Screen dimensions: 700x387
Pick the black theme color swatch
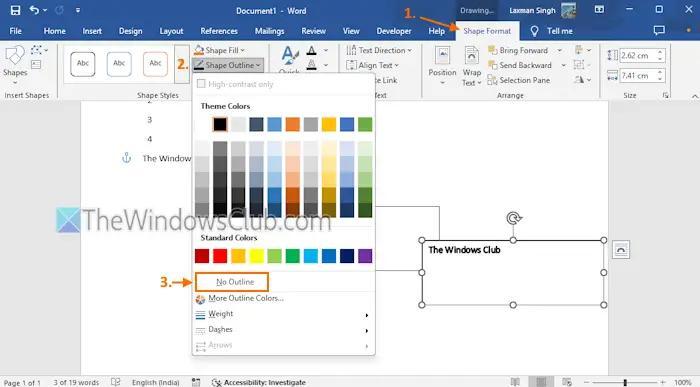point(220,124)
